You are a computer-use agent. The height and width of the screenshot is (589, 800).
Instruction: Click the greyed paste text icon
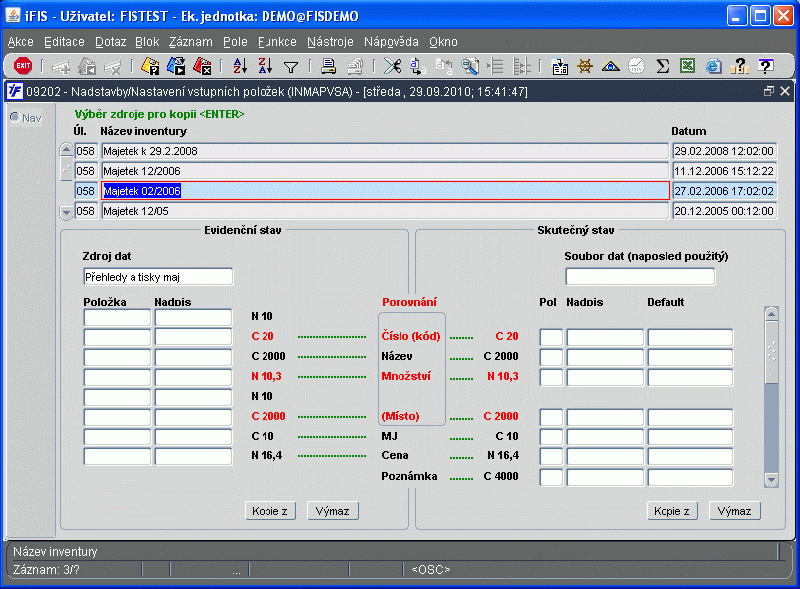coord(444,66)
